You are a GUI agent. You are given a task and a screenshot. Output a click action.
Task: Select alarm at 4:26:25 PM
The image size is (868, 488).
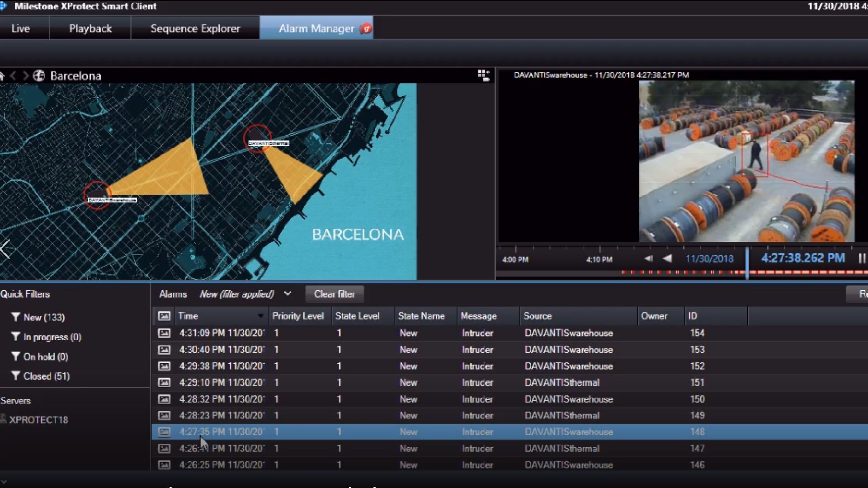click(x=509, y=465)
